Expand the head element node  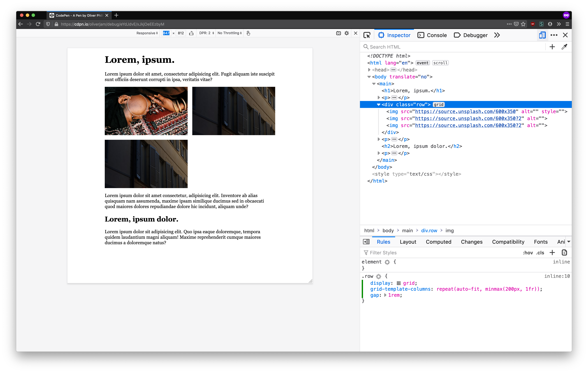(369, 70)
